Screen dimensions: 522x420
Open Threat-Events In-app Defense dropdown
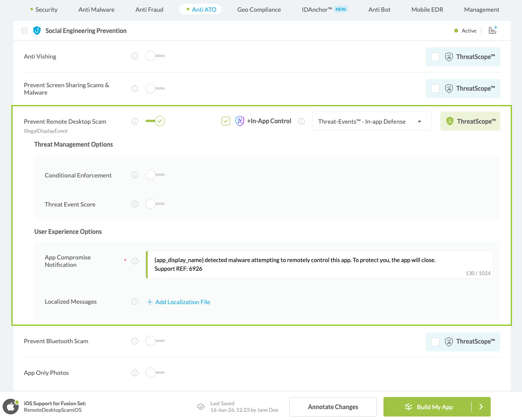(372, 121)
